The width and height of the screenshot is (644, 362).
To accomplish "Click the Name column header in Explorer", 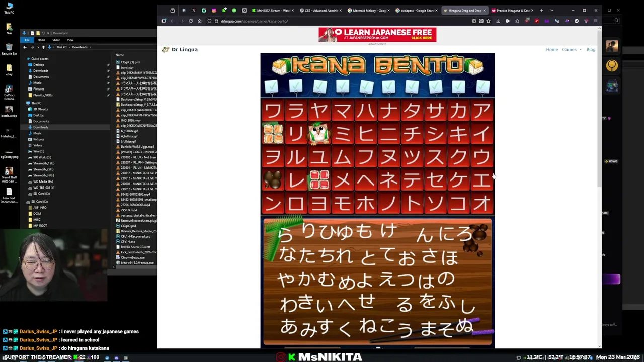I will point(120,55).
